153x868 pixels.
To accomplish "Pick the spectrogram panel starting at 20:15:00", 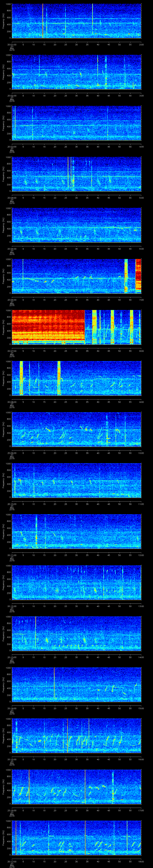I will 77,736.
